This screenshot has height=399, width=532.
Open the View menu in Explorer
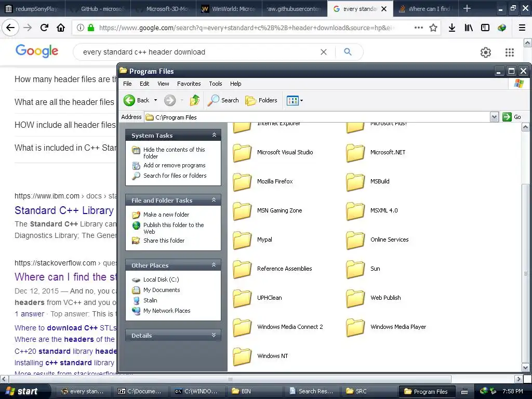163,84
